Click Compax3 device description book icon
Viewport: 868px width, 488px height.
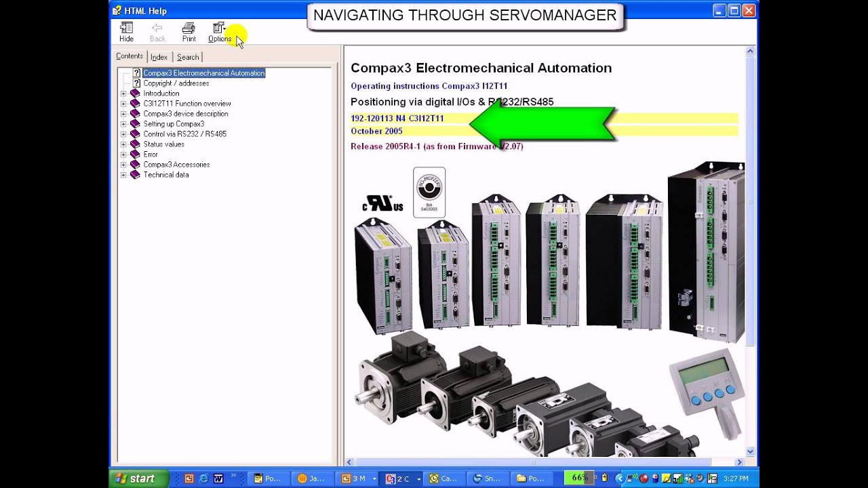pyautogui.click(x=135, y=114)
